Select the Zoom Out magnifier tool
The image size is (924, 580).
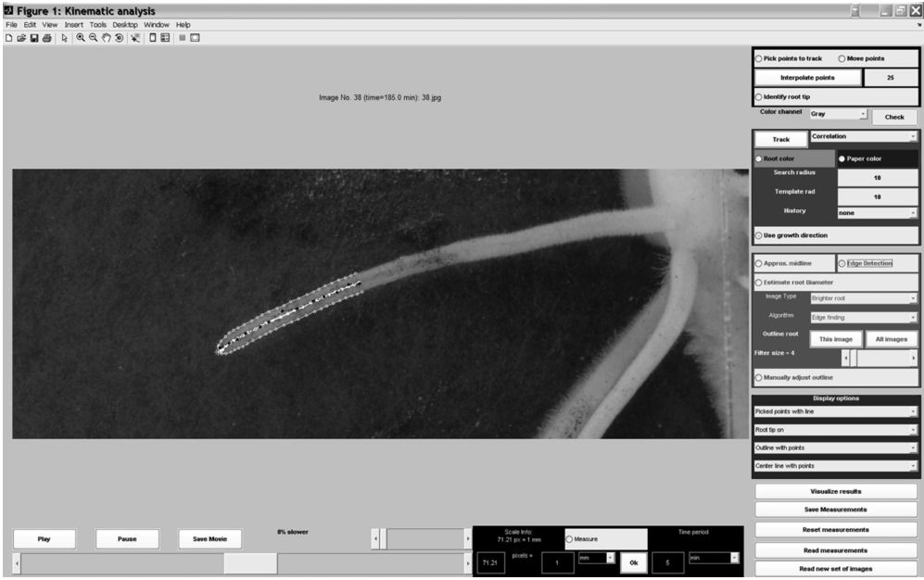click(x=94, y=38)
